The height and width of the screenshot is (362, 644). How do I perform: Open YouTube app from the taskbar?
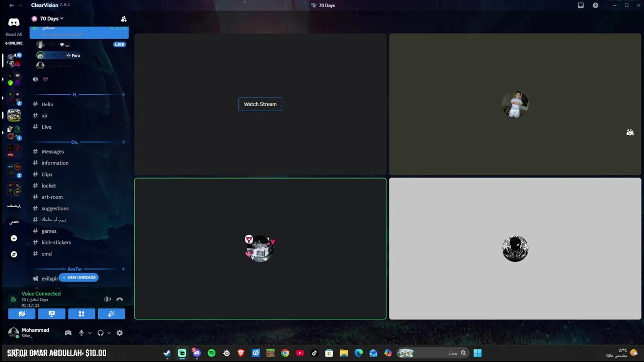tap(300, 353)
